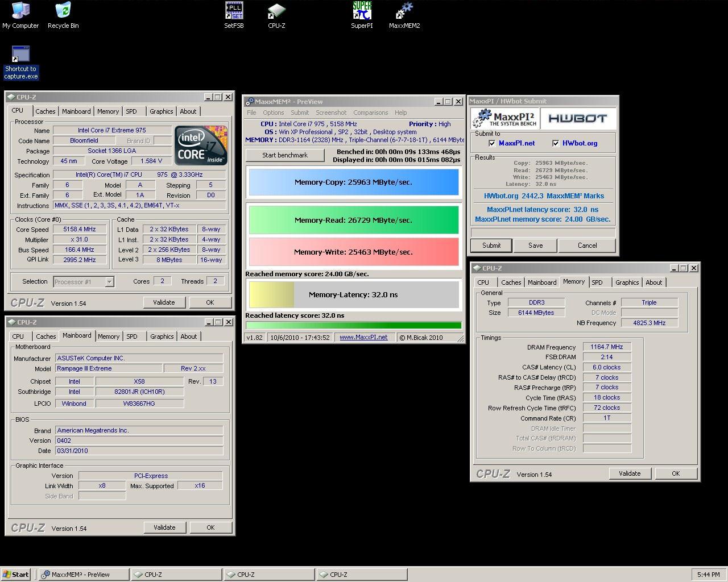Launch the CPU-Z desktop shortcut
The height and width of the screenshot is (582, 728).
pos(276,15)
